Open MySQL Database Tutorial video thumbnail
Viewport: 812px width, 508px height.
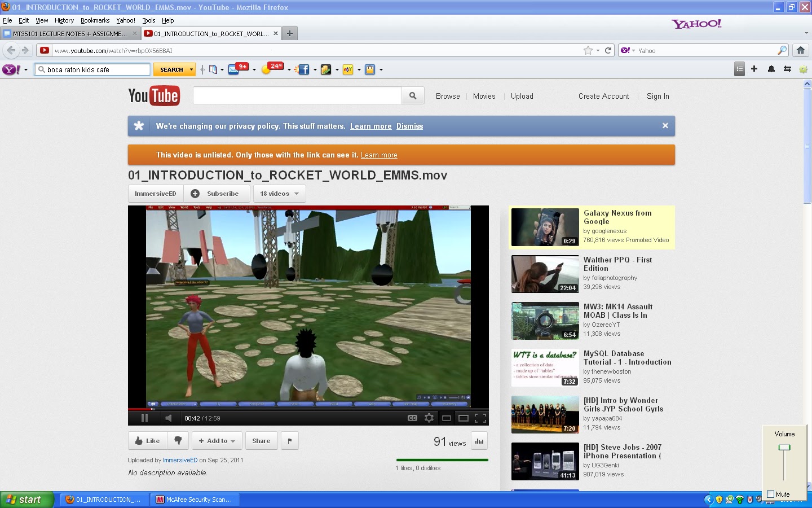pos(545,367)
